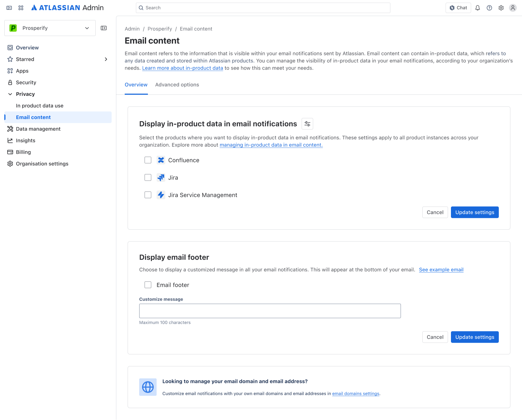Viewport: 522px width, 420px height.
Task: Click Update settings for in-product data
Action: click(475, 212)
